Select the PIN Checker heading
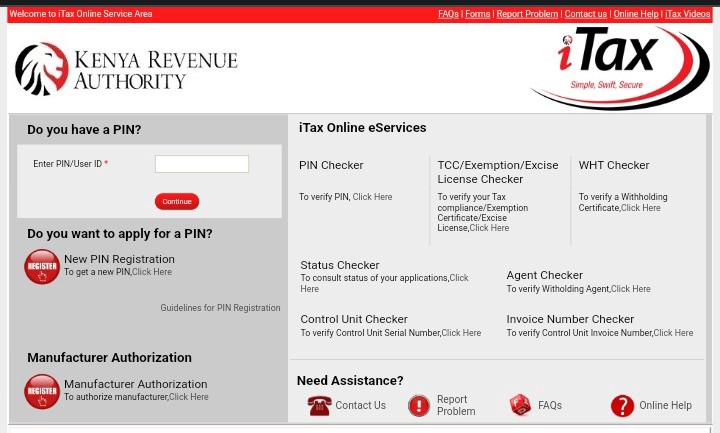The height and width of the screenshot is (433, 720). coord(331,165)
